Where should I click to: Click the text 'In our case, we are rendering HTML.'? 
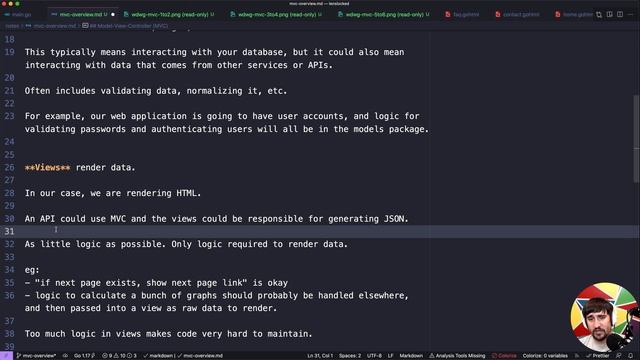coord(113,193)
